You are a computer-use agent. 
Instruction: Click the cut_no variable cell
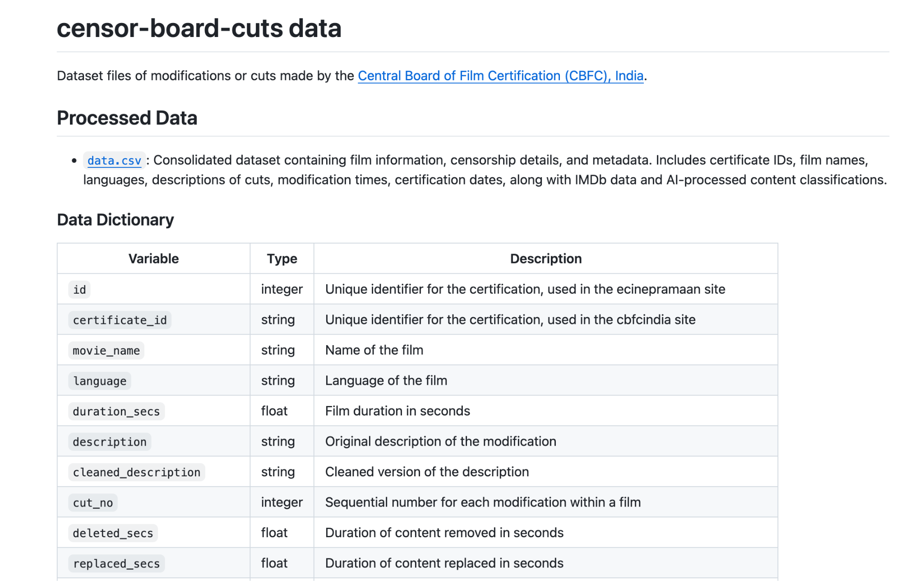pos(93,503)
